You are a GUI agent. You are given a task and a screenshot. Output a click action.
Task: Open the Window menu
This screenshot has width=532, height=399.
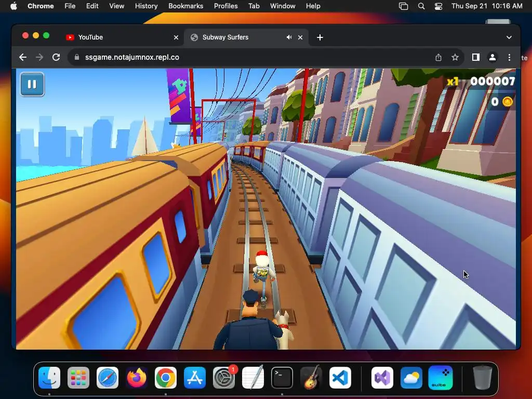(283, 6)
